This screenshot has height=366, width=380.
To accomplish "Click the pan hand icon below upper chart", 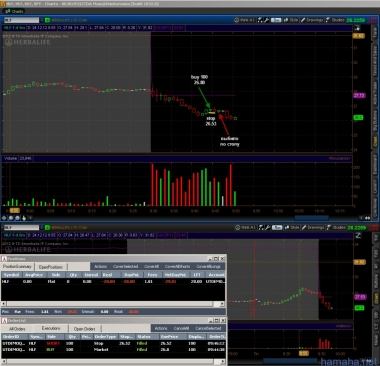I will click(x=24, y=218).
